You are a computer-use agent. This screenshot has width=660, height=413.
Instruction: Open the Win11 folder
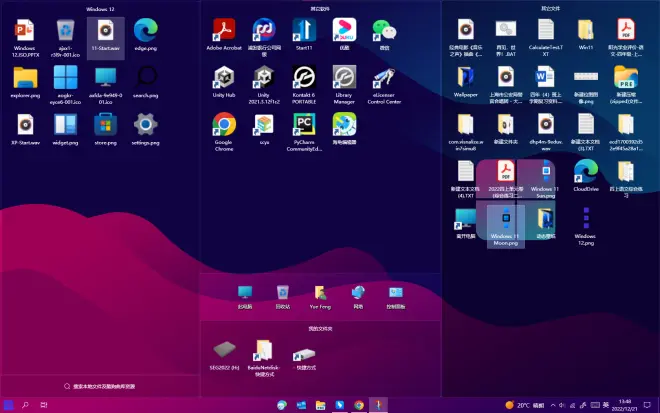click(586, 35)
